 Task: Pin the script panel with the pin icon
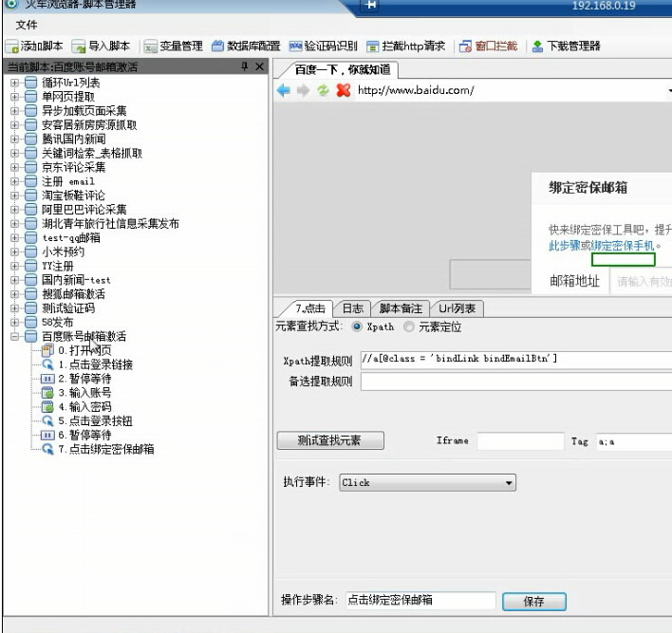pos(245,66)
